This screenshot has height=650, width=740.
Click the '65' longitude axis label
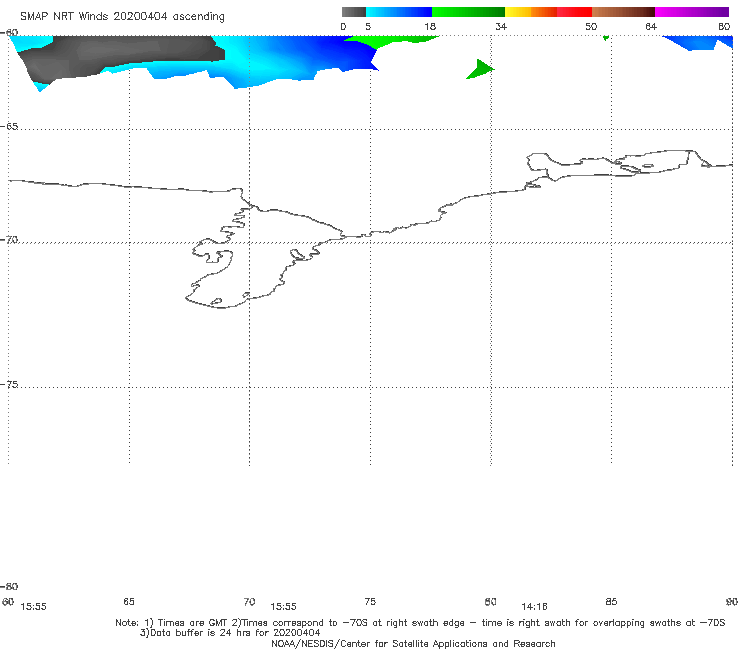click(129, 601)
